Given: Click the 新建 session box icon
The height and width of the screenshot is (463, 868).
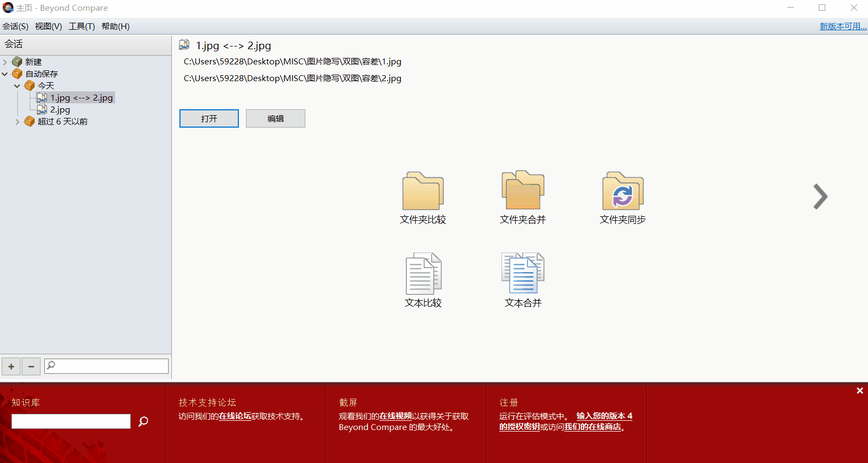Looking at the screenshot, I should (x=17, y=62).
